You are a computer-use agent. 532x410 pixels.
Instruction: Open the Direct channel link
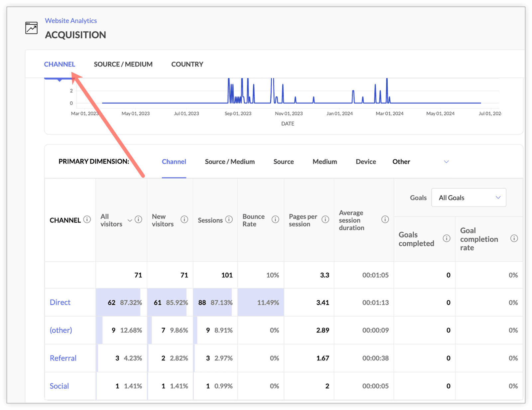click(x=60, y=302)
